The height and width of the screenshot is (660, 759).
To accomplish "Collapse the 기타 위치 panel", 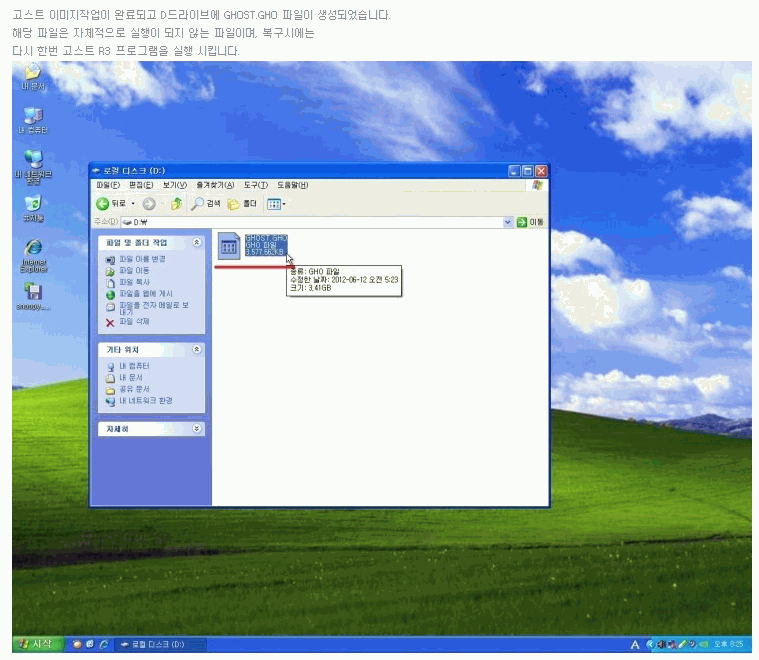I will (x=197, y=349).
